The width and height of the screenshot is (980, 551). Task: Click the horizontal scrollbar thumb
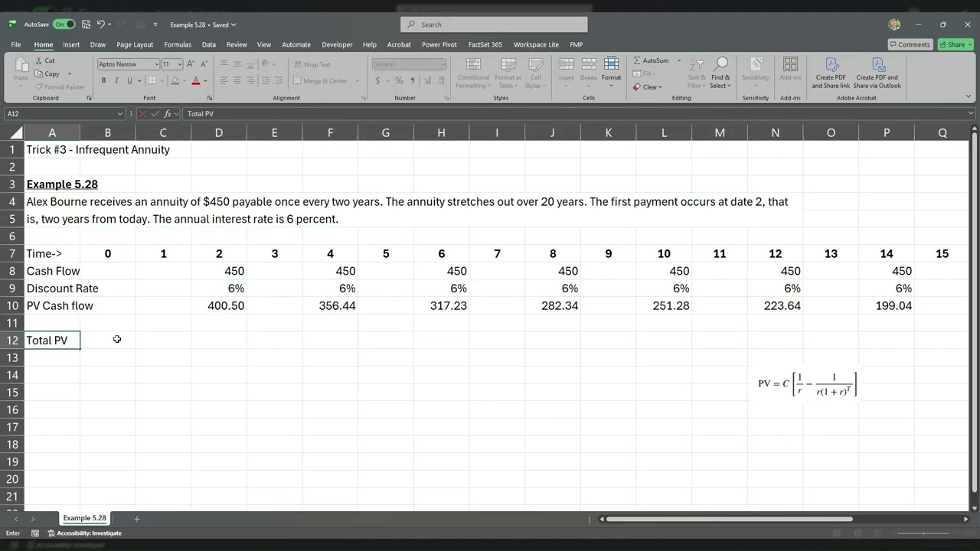730,519
